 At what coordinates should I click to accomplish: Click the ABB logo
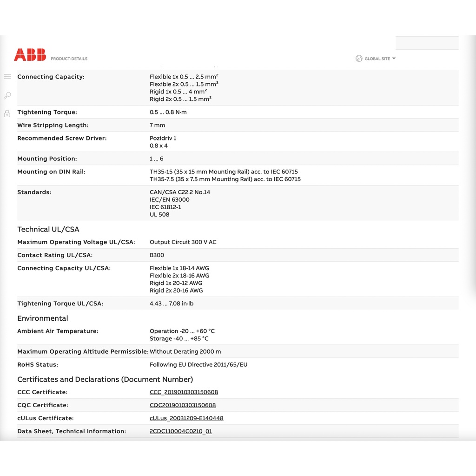click(x=30, y=55)
